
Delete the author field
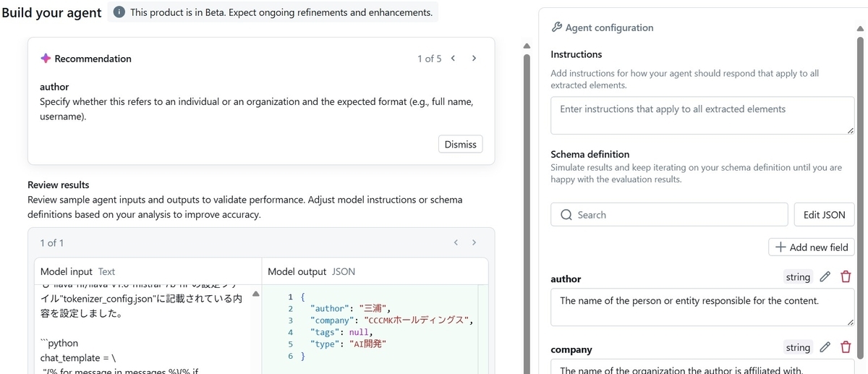(846, 277)
